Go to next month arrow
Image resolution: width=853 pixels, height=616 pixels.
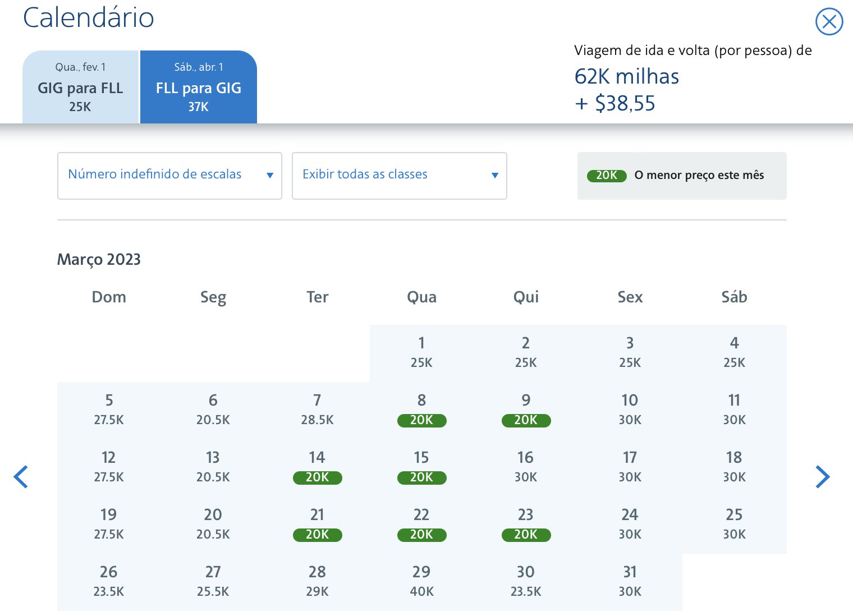pyautogui.click(x=822, y=477)
